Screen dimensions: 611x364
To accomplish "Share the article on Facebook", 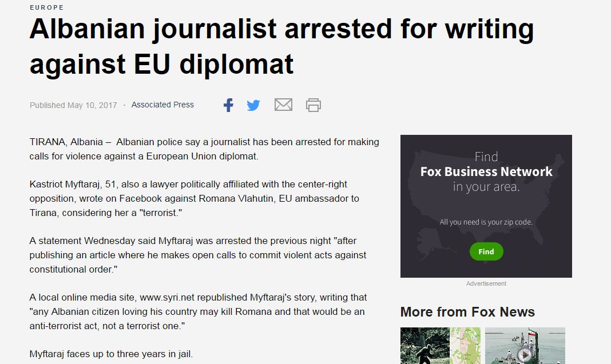I will [x=228, y=105].
